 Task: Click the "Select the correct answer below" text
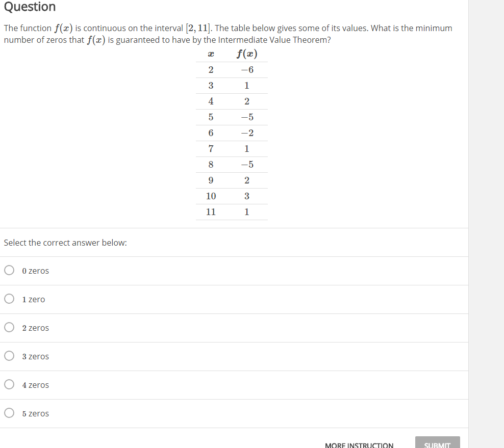click(x=65, y=242)
